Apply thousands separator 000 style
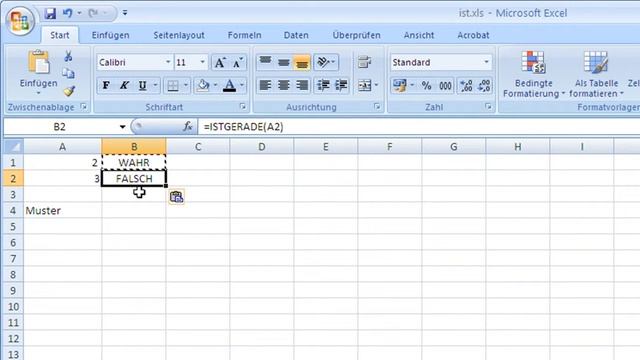Image resolution: width=640 pixels, height=360 pixels. (x=445, y=85)
